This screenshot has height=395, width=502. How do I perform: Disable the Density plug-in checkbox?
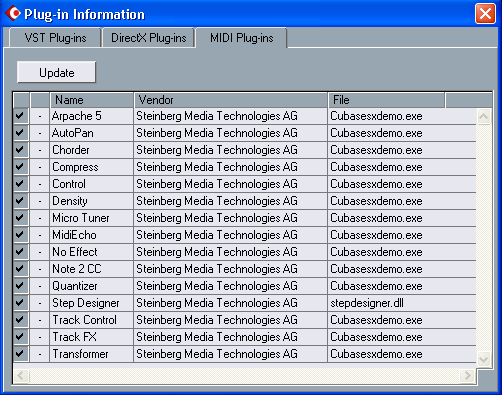21,201
